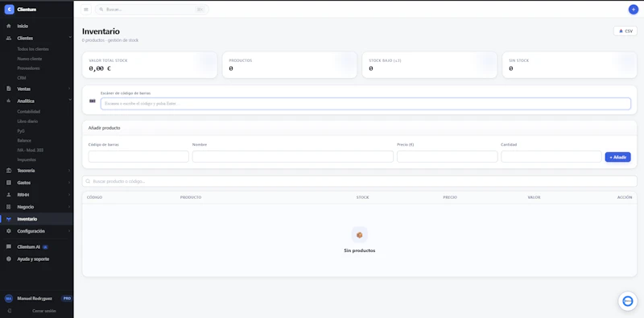644x318 pixels.
Task: Open Proveedores submenu item
Action: (28, 68)
